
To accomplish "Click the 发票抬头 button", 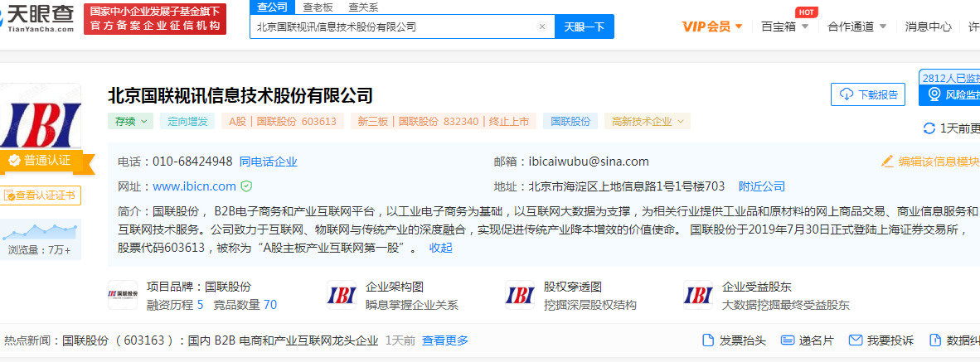I will click(x=734, y=340).
